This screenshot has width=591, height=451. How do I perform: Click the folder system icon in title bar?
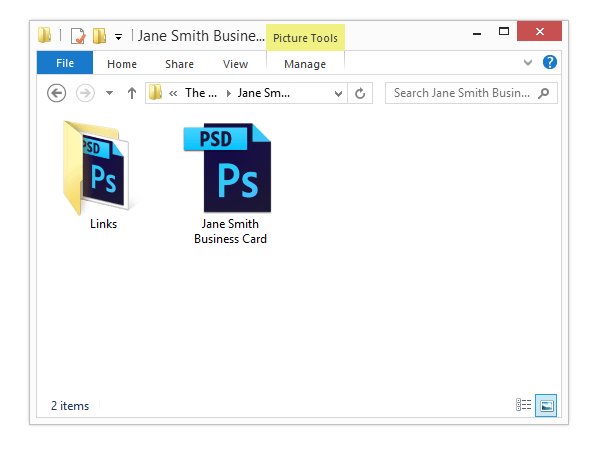[44, 35]
